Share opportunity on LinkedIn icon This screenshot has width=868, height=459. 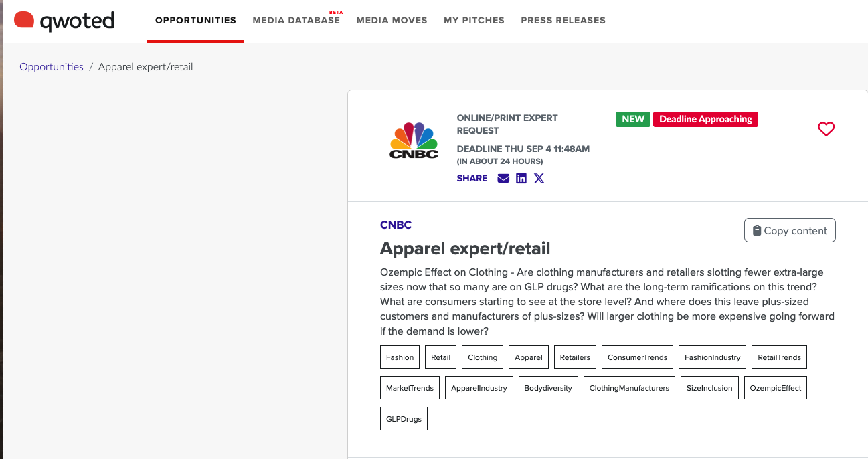pyautogui.click(x=521, y=178)
